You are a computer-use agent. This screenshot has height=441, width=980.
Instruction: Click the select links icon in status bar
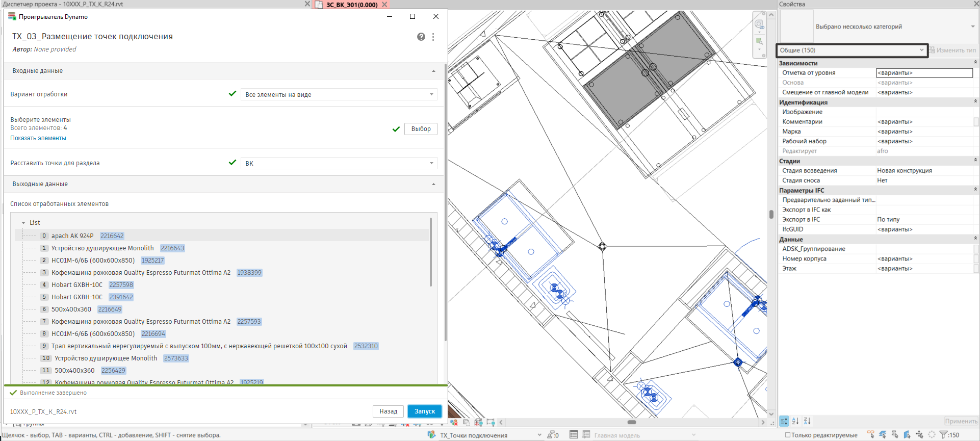point(870,435)
